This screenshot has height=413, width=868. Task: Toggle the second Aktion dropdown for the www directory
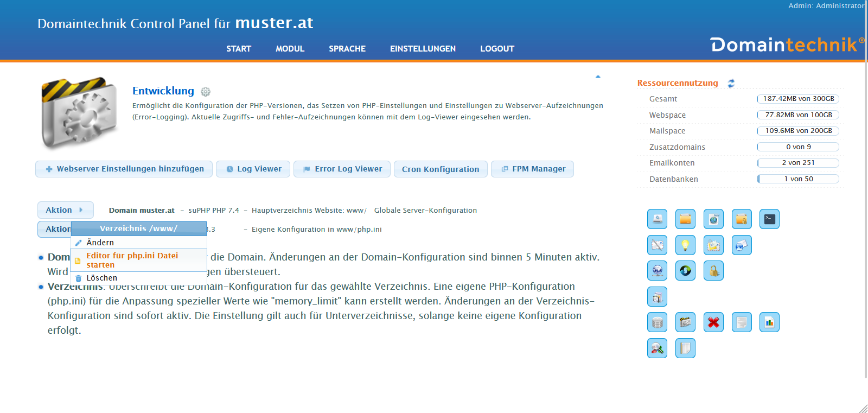coord(54,229)
